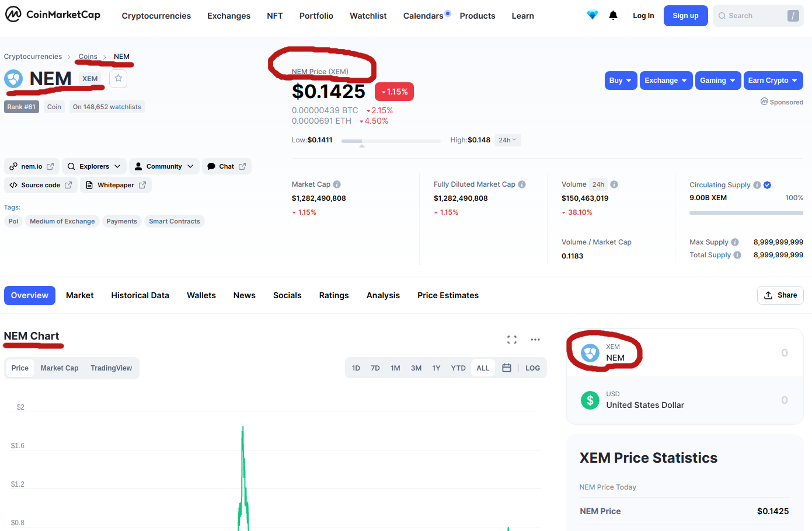This screenshot has width=812, height=531.
Task: Click Log In
Action: click(x=643, y=16)
